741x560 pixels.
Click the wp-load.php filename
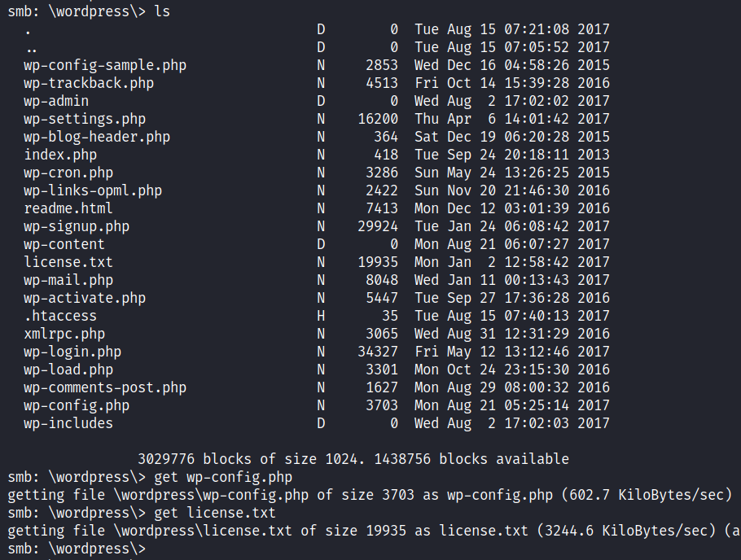click(x=68, y=370)
